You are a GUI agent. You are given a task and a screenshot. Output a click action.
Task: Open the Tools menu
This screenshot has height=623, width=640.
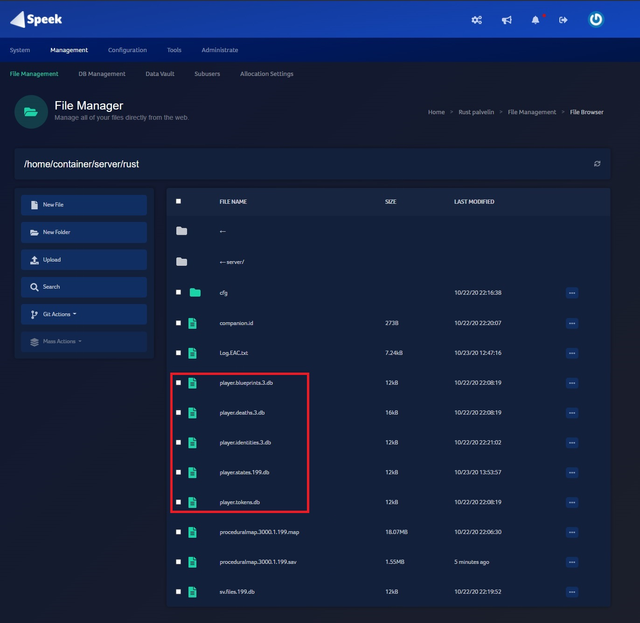(174, 50)
